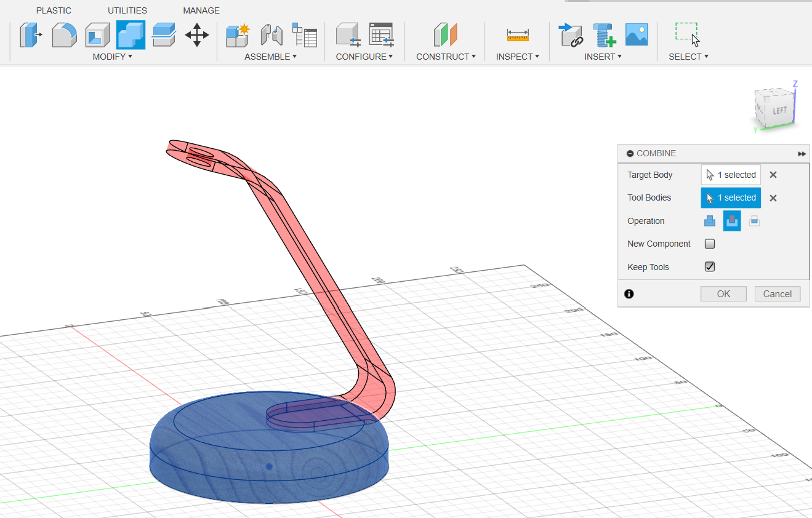Clear the Tool Bodies selection
812x518 pixels.
[773, 198]
